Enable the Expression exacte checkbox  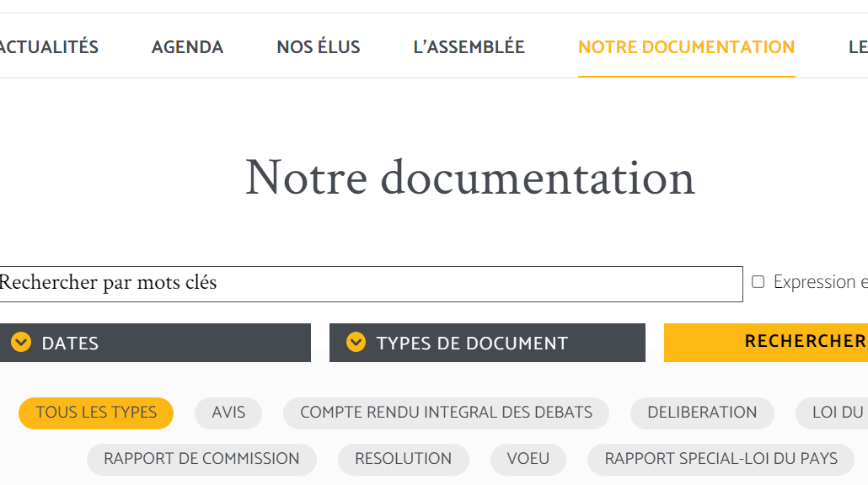point(758,282)
